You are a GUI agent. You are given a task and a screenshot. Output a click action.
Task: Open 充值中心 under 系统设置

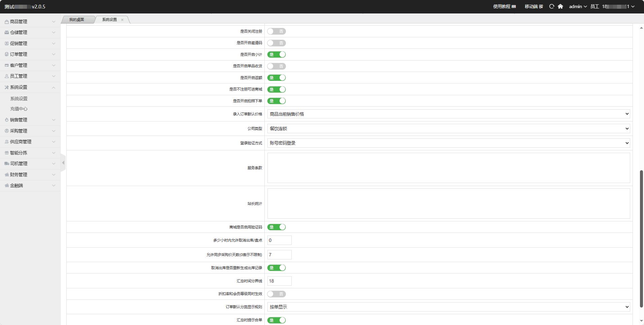click(19, 109)
